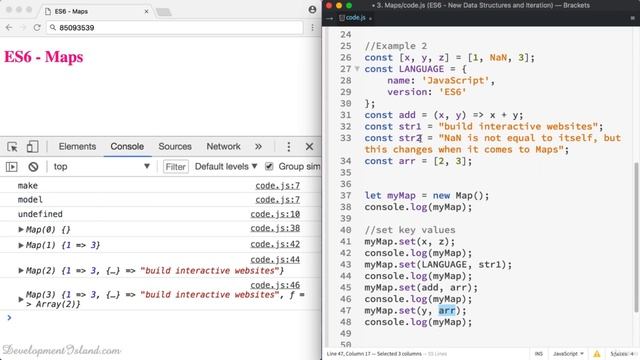Click the Spaces indentation setting
640x360 pixels.
point(622,353)
